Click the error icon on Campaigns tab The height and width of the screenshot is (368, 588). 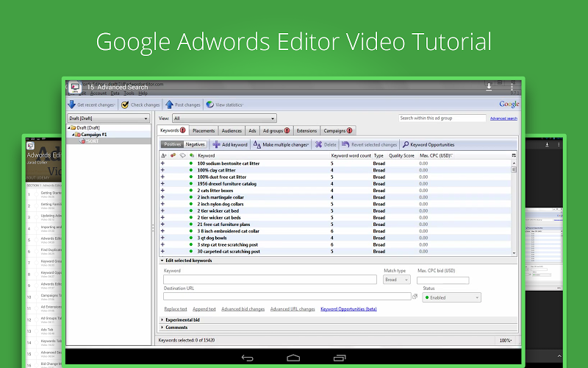pyautogui.click(x=350, y=131)
